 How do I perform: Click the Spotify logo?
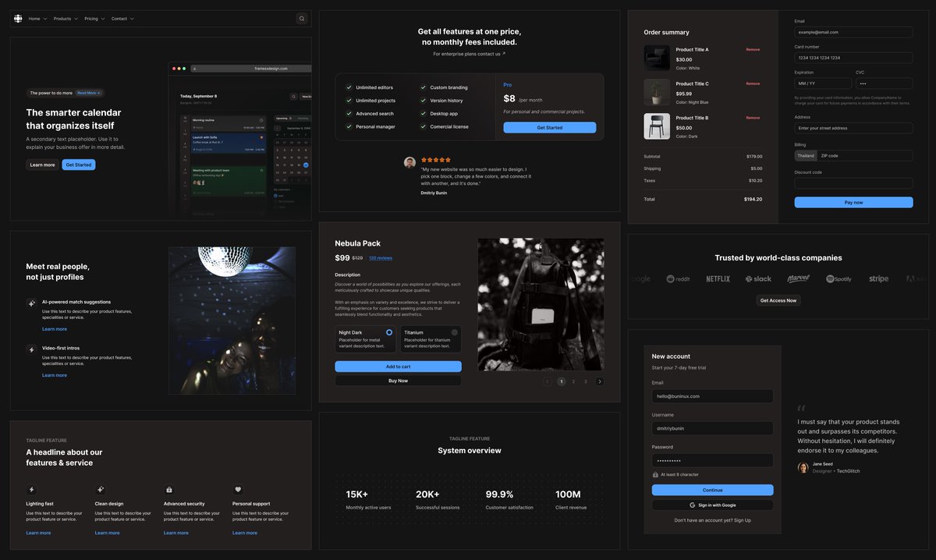point(838,278)
